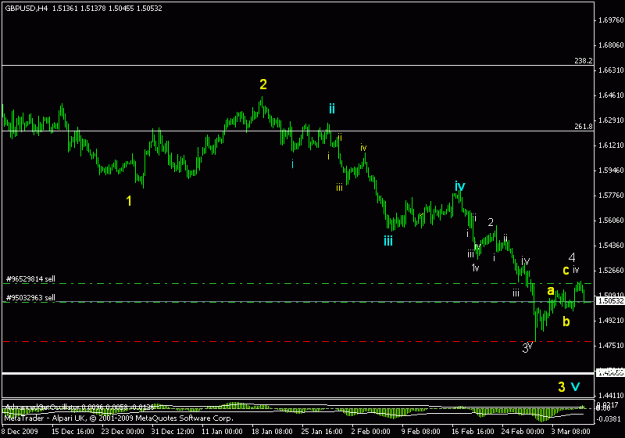625x438 pixels.
Task: Click the 8 Dec 2009 date label
Action: 20,432
